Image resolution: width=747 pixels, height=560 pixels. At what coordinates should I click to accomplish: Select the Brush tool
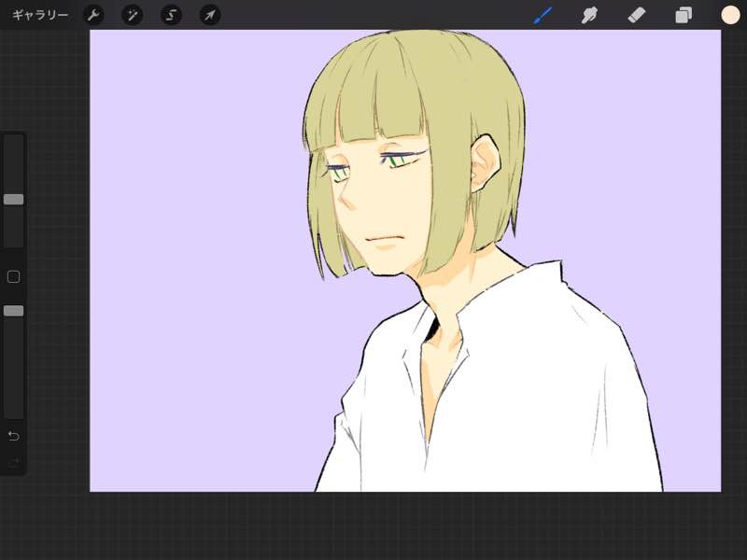pyautogui.click(x=543, y=15)
